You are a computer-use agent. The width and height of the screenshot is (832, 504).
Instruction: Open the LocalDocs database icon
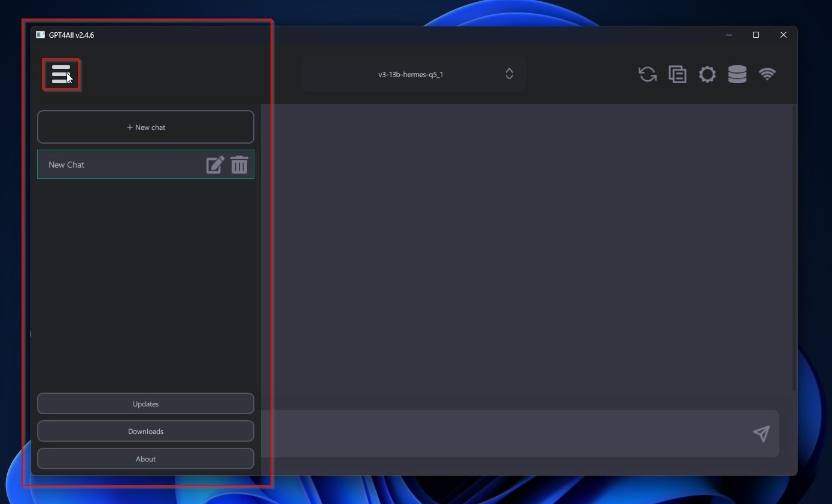click(x=737, y=74)
